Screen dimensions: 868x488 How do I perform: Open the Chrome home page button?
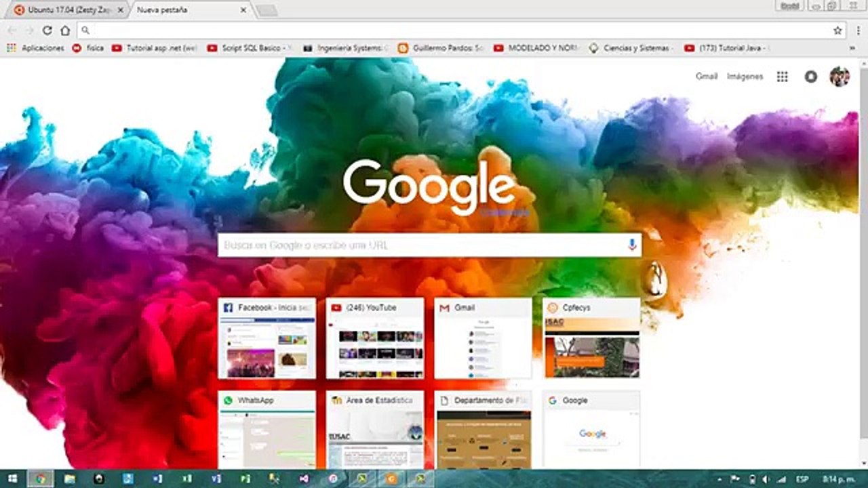65,30
